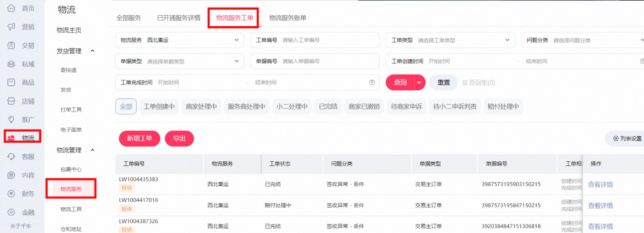
Task: Open the 私域 users icon
Action: pyautogui.click(x=11, y=64)
